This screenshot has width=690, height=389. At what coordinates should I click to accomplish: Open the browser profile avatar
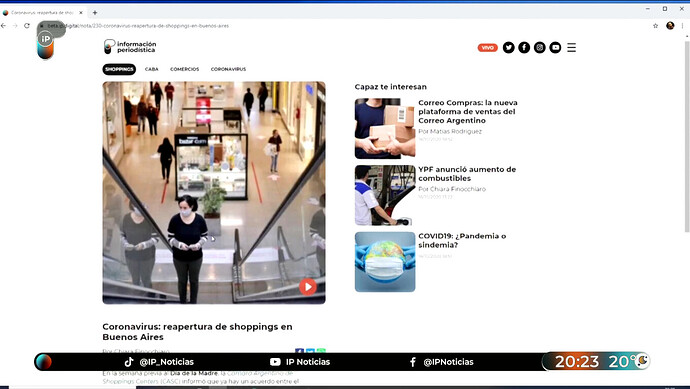pos(670,26)
